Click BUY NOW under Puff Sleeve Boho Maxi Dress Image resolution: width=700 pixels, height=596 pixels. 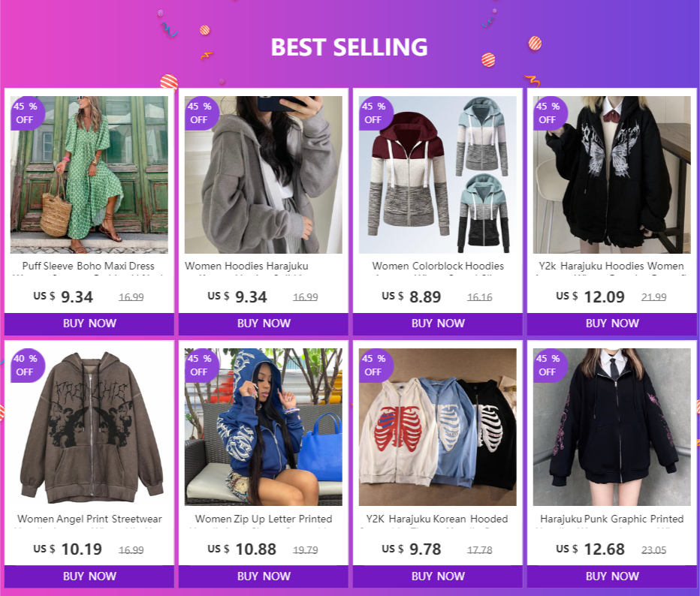[89, 324]
